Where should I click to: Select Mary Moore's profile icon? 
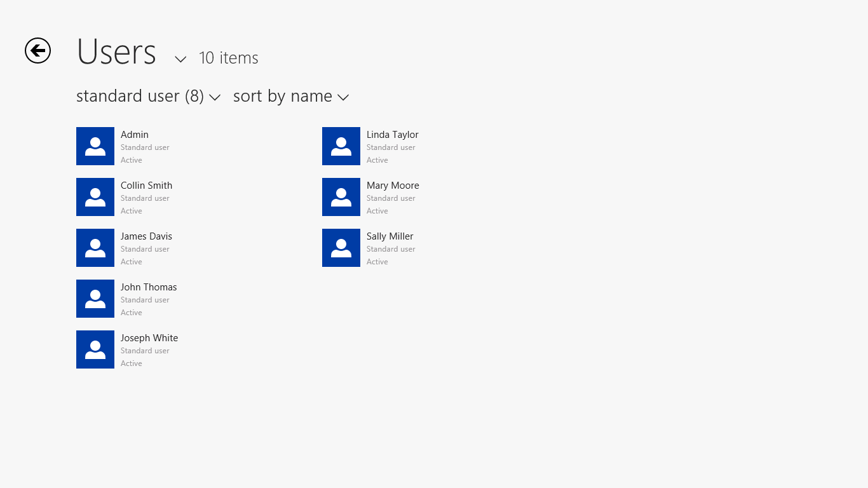pyautogui.click(x=341, y=197)
